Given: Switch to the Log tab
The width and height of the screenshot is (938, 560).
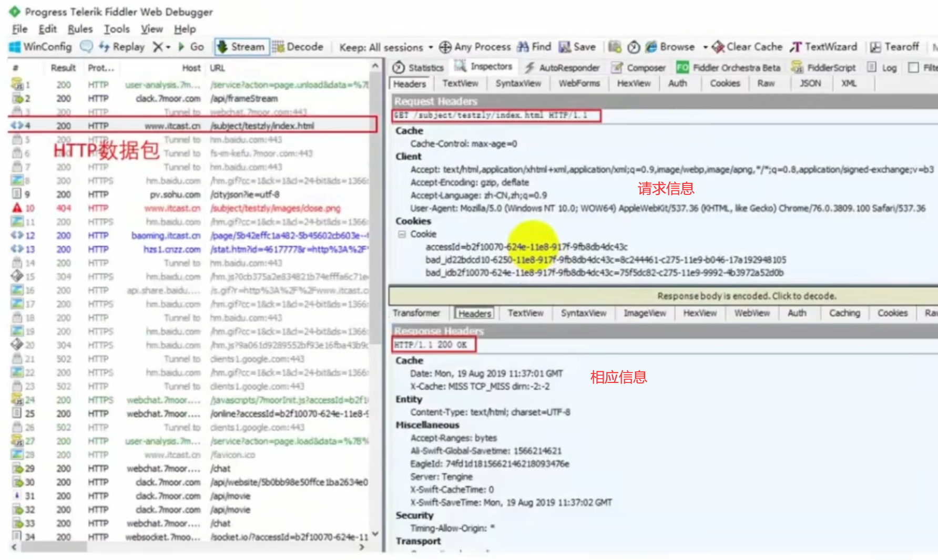Looking at the screenshot, I should [x=882, y=68].
